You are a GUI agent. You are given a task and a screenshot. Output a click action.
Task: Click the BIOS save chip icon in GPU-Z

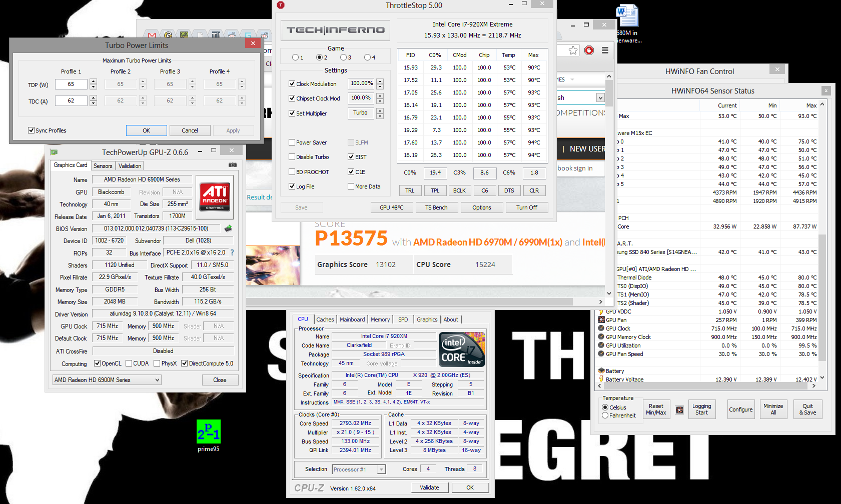(x=228, y=228)
